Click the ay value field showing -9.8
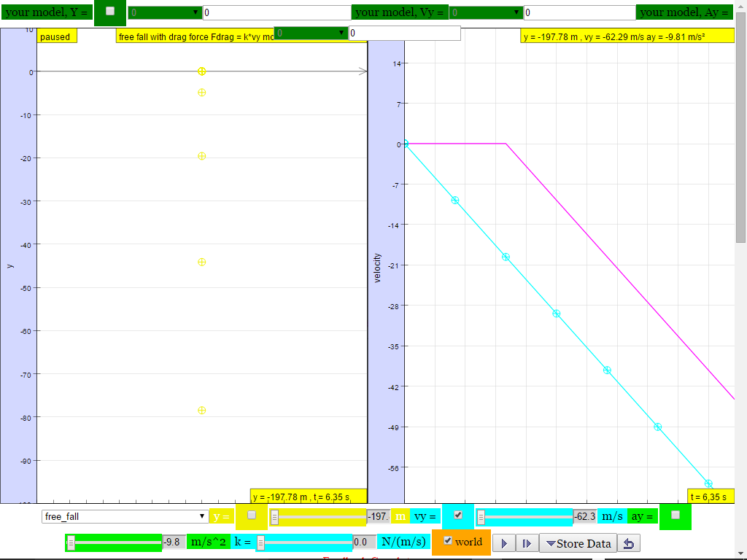Image resolution: width=747 pixels, height=560 pixels. [x=174, y=542]
